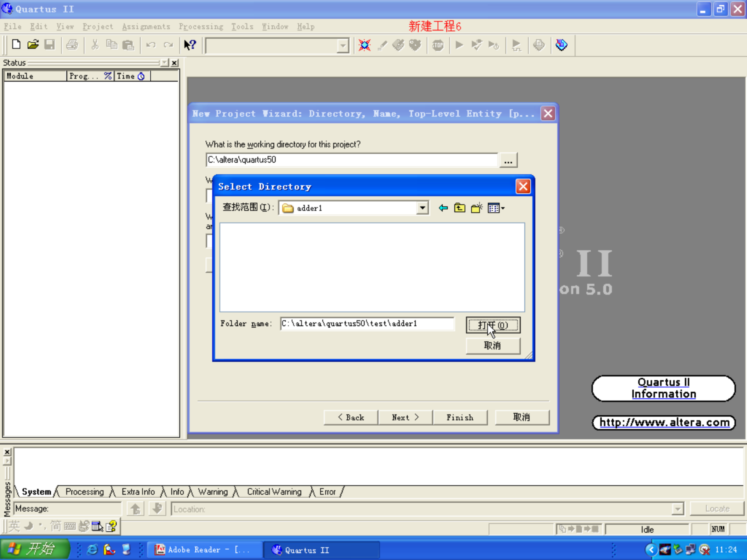Click the context Help pointer icon
747x560 pixels.
click(189, 44)
